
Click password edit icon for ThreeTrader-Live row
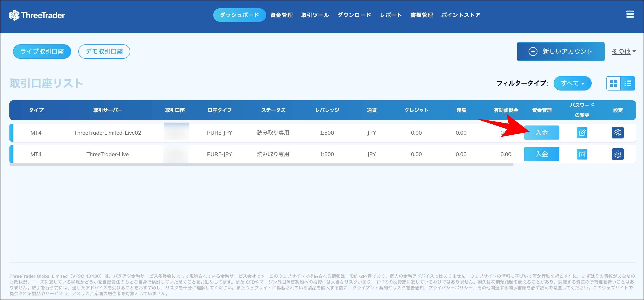click(x=582, y=154)
